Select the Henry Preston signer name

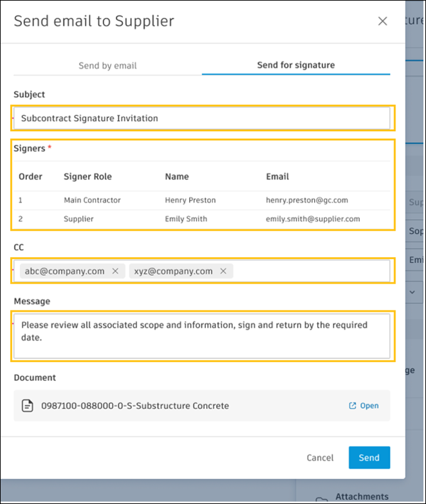pyautogui.click(x=190, y=200)
